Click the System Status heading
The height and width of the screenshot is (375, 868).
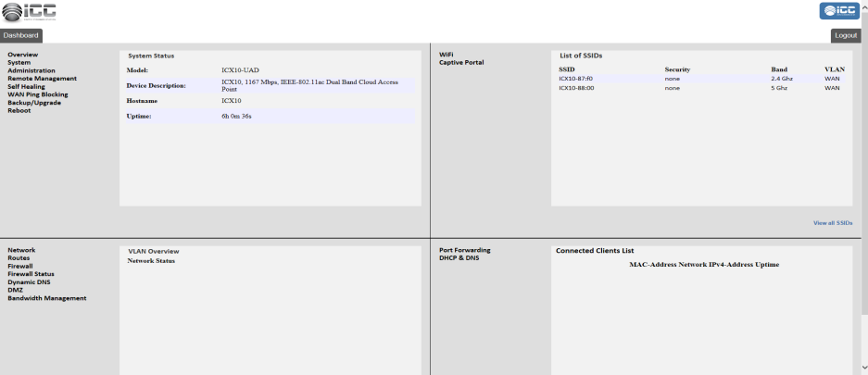(151, 56)
